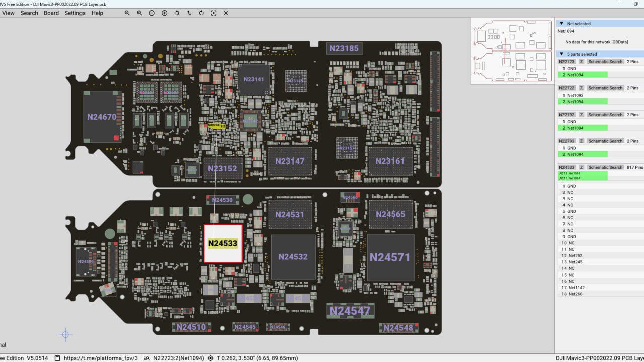Rotate the board clockwise
Image resolution: width=644 pixels, height=362 pixels.
pos(201,13)
